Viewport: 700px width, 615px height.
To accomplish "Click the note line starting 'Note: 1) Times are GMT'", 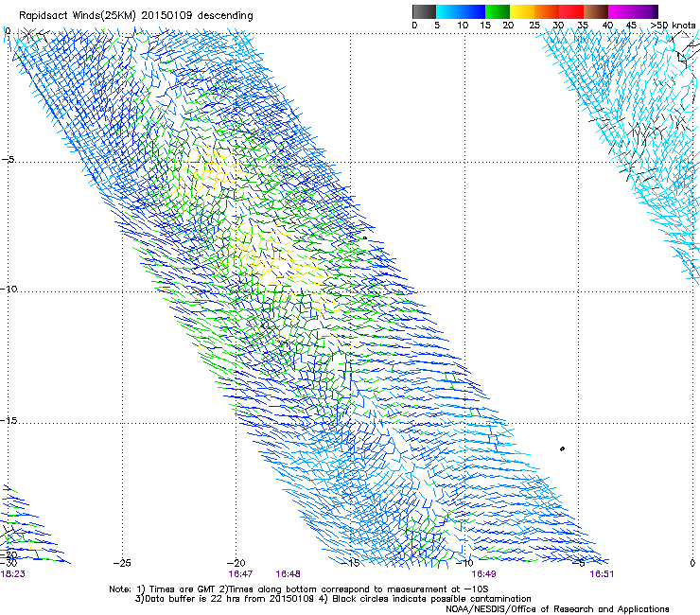I will point(299,589).
